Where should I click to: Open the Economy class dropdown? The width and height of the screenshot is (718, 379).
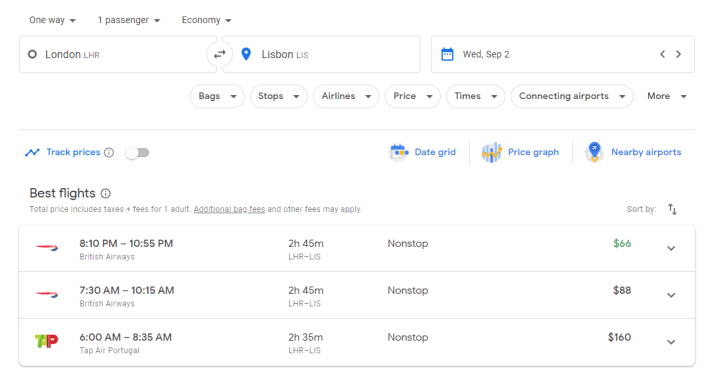(206, 20)
